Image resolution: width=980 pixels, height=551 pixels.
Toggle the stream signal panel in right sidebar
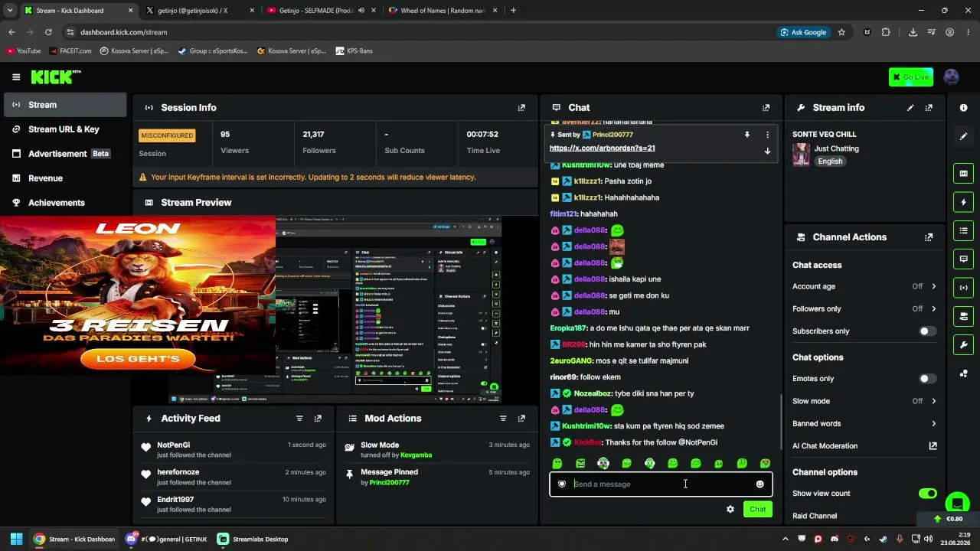pos(963,288)
